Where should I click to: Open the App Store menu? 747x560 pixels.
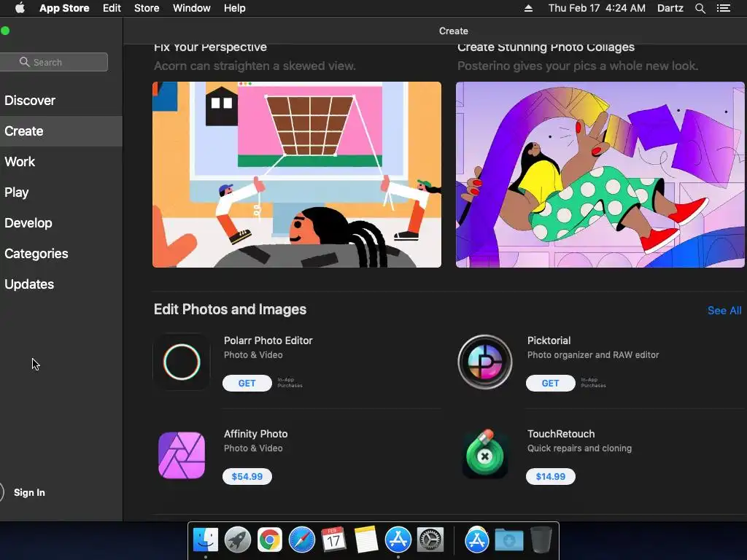click(64, 8)
